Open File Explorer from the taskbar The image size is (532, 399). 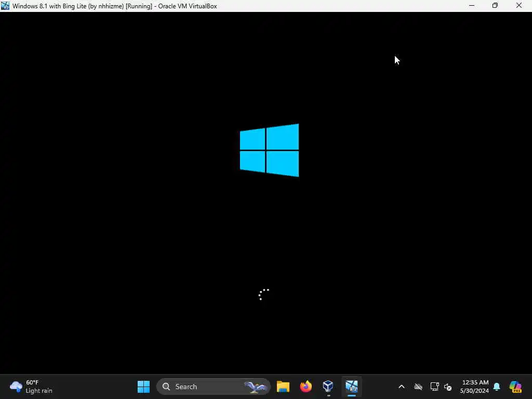click(283, 387)
